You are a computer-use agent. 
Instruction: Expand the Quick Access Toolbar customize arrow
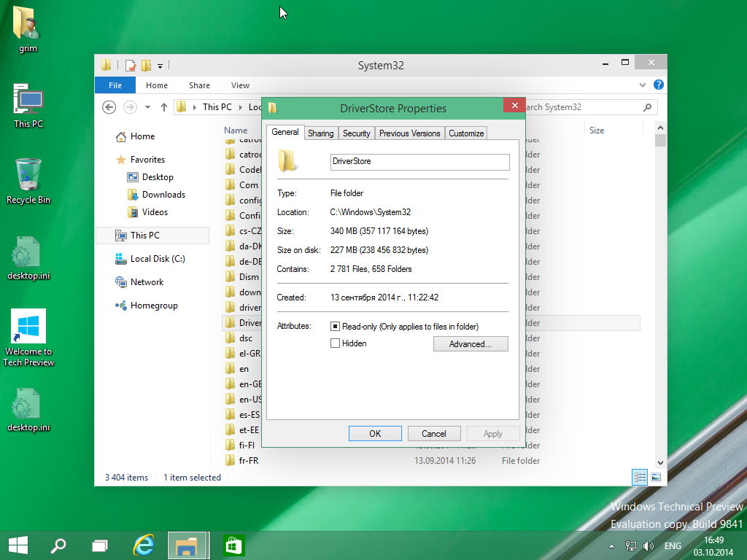point(160,66)
